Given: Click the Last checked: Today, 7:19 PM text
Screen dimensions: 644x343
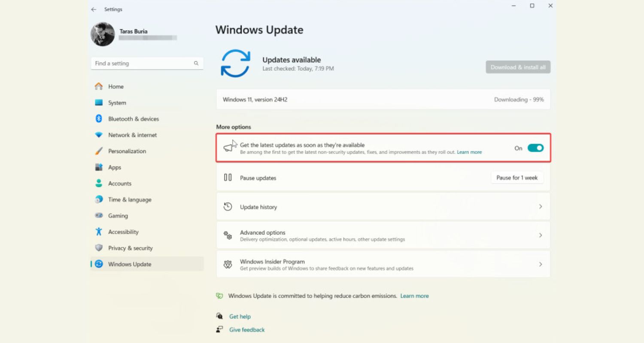Looking at the screenshot, I should tap(298, 69).
